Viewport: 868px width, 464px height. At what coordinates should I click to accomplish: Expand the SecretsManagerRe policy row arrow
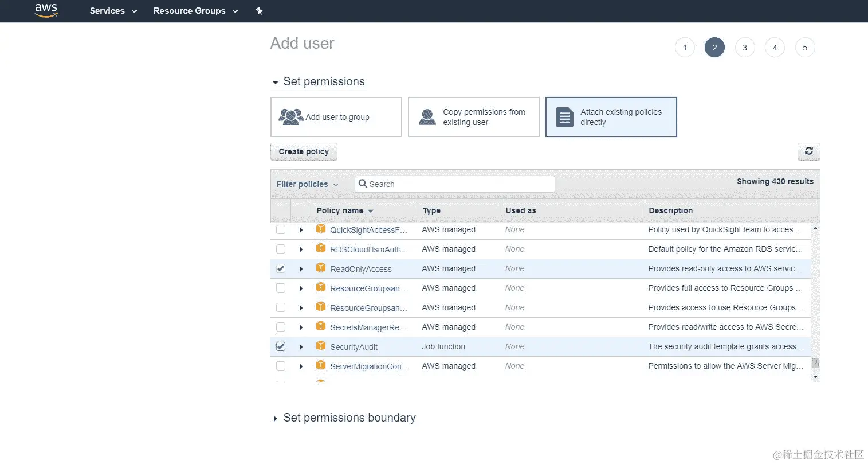click(x=301, y=327)
